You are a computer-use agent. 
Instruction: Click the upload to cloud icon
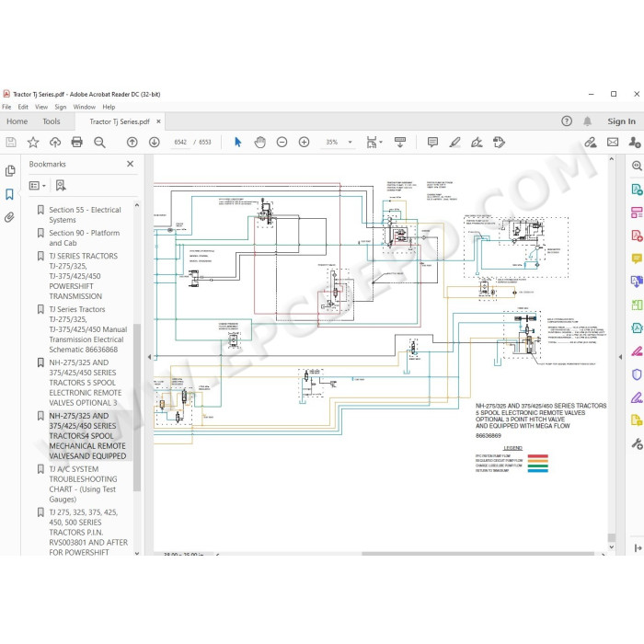coord(55,142)
